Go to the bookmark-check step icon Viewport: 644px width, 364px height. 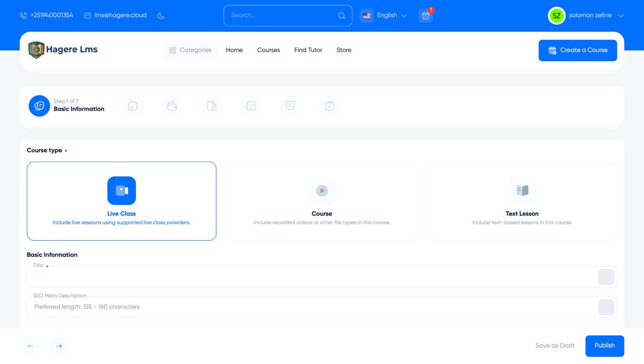(x=251, y=106)
